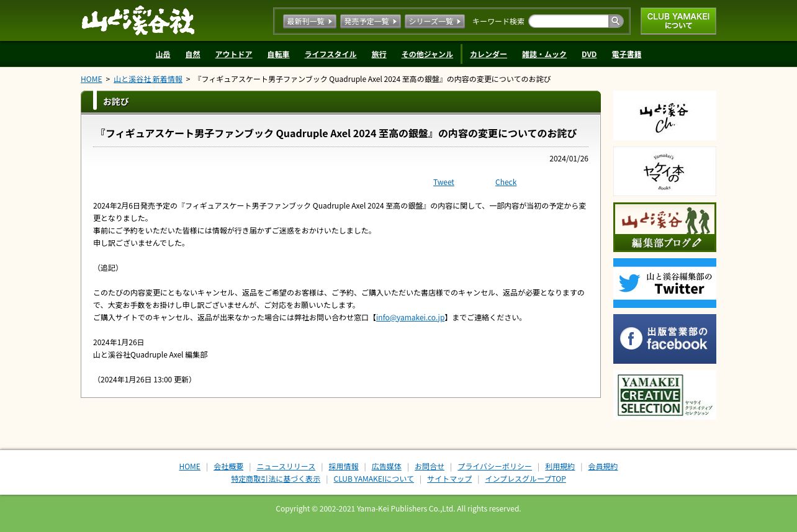Image resolution: width=797 pixels, height=532 pixels.
Task: Click the info@yamakei.co.jp email link
Action: 410,318
